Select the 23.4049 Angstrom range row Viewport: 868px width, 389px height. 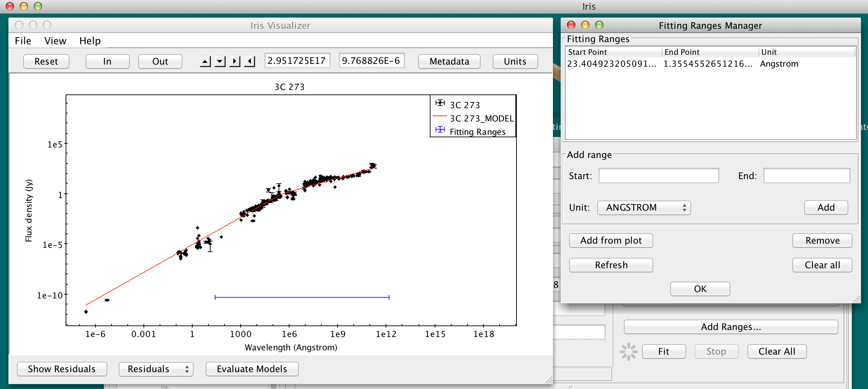click(710, 64)
